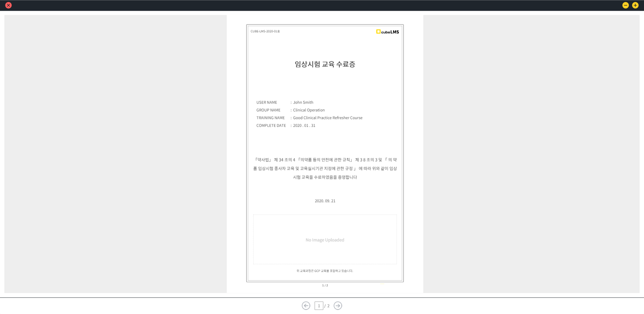The width and height of the screenshot is (644, 314).
Task: Go to next page with right arrow
Action: 338,306
